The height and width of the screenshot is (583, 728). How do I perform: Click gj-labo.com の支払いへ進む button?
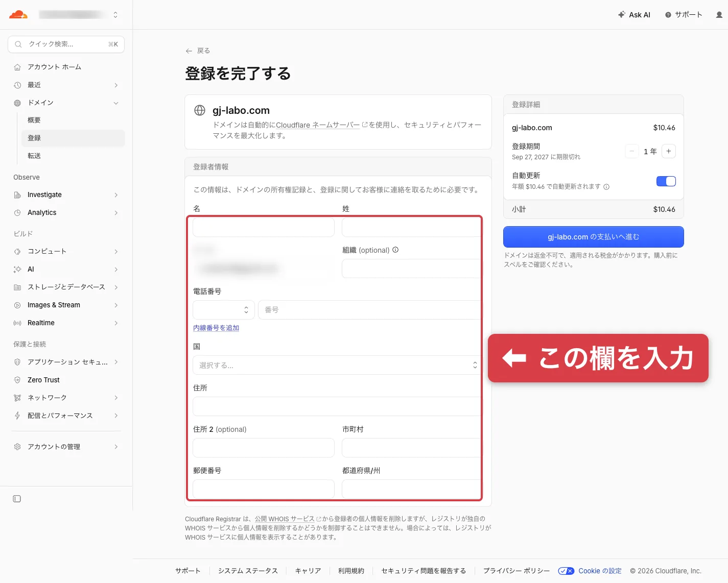pos(594,237)
